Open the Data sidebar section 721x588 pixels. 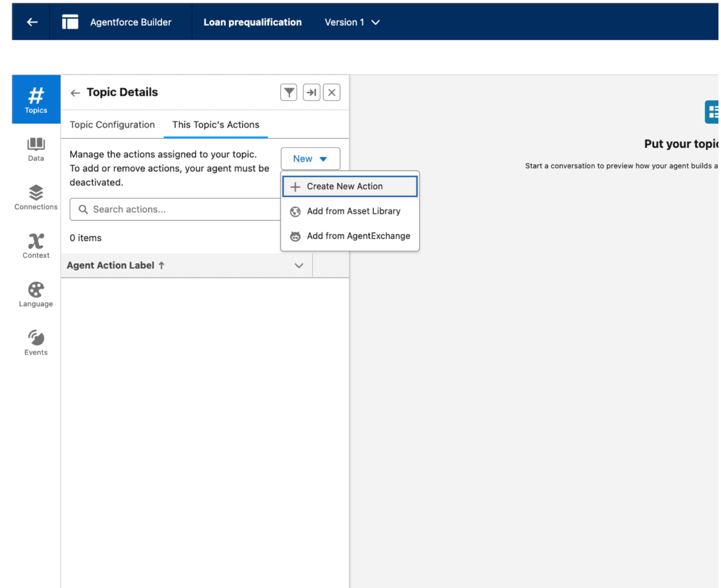click(x=36, y=149)
